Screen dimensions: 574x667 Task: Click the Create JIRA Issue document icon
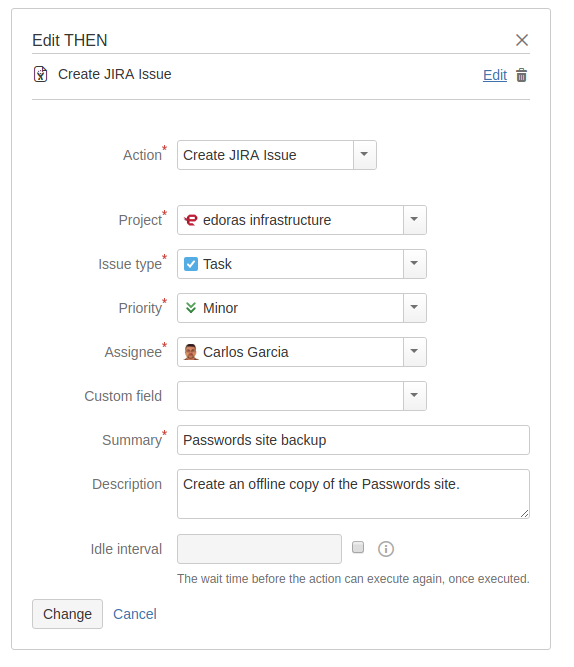click(x=40, y=74)
